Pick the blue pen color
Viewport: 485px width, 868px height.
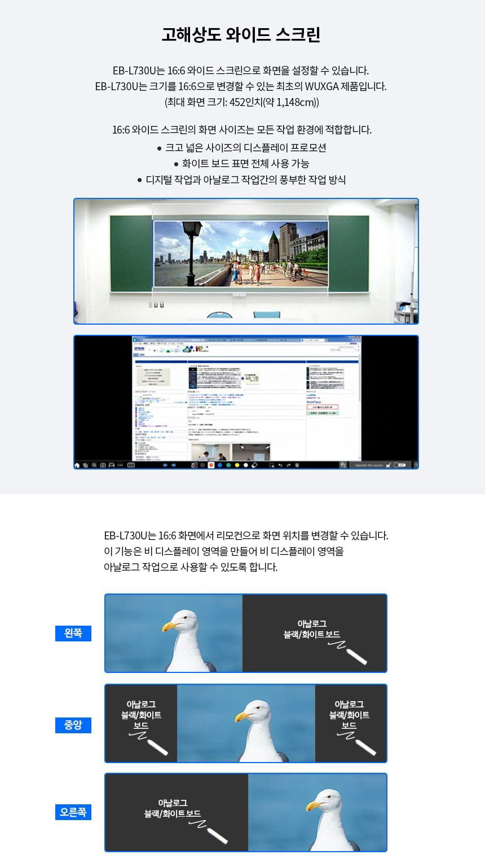coord(219,465)
